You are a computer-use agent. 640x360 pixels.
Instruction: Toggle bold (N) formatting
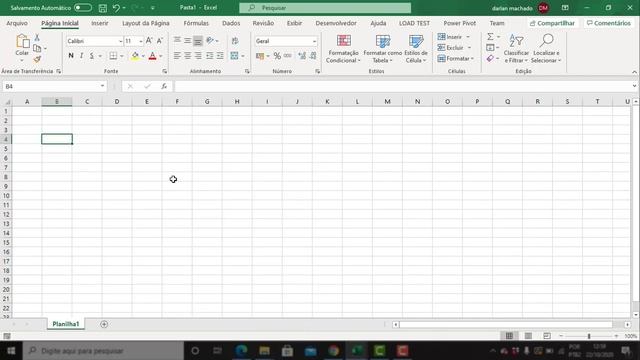click(x=71, y=56)
